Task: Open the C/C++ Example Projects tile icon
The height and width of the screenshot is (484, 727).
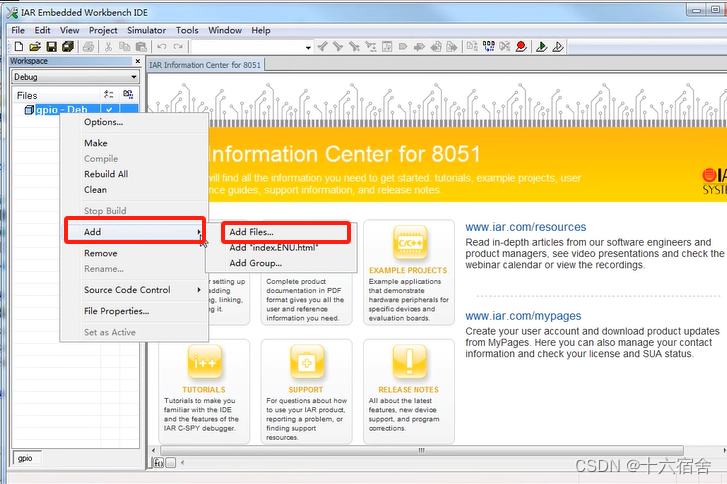Action: pyautogui.click(x=410, y=242)
